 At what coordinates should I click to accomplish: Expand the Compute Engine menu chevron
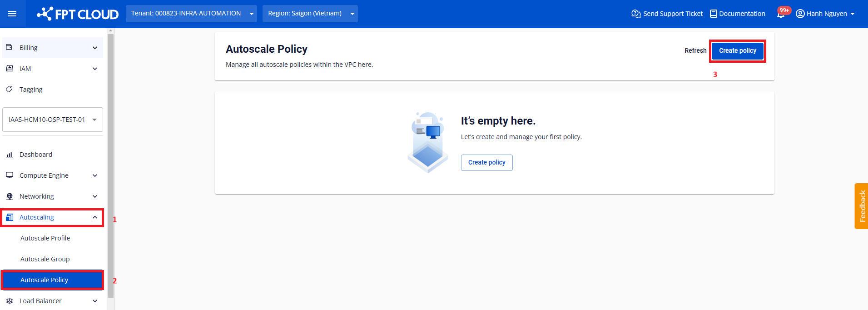[95, 175]
